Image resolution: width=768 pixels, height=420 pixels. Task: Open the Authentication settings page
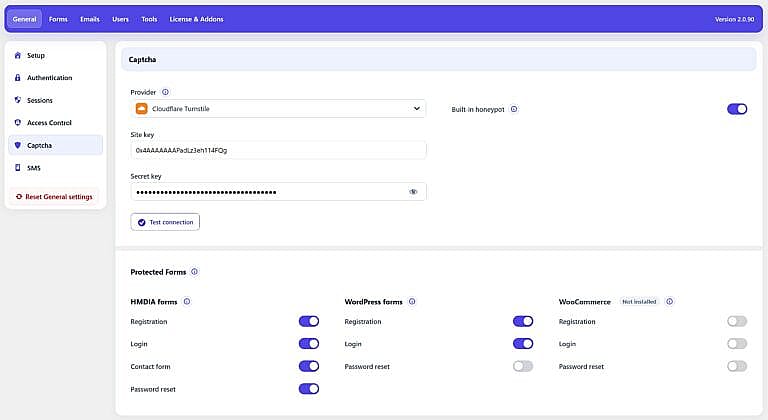[x=55, y=77]
